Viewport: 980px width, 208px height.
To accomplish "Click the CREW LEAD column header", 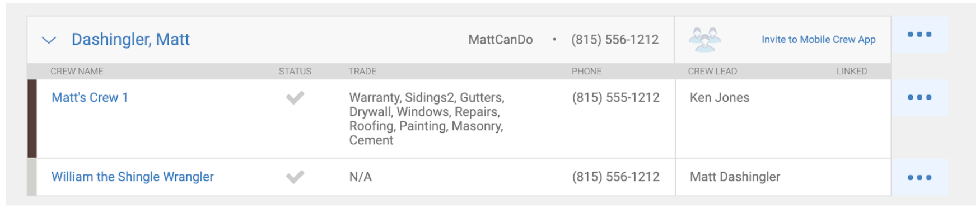I will (x=712, y=72).
